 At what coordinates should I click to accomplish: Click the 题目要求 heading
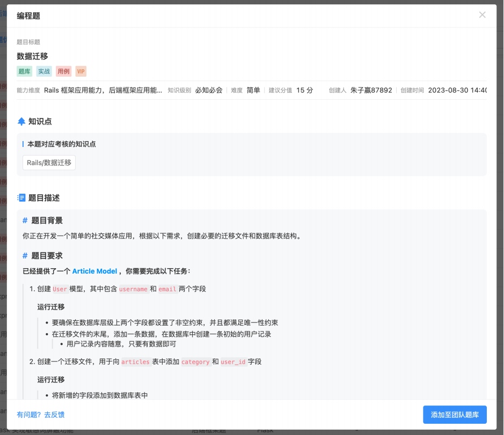click(47, 256)
